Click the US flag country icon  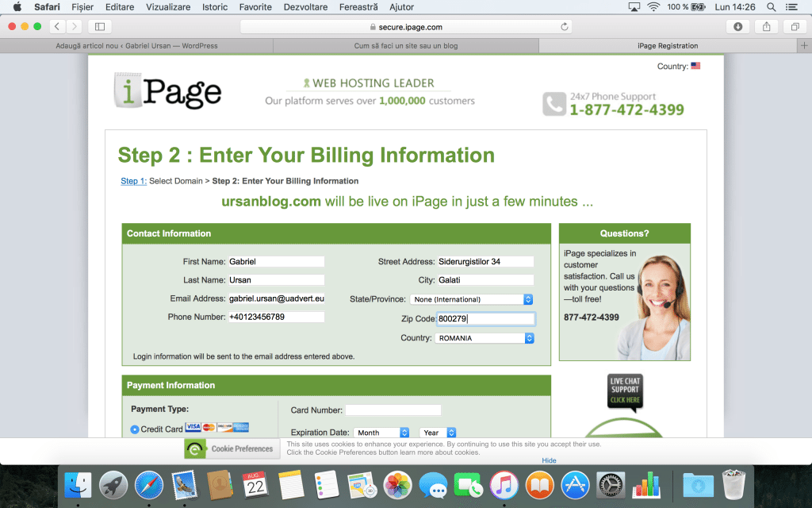[x=695, y=66]
